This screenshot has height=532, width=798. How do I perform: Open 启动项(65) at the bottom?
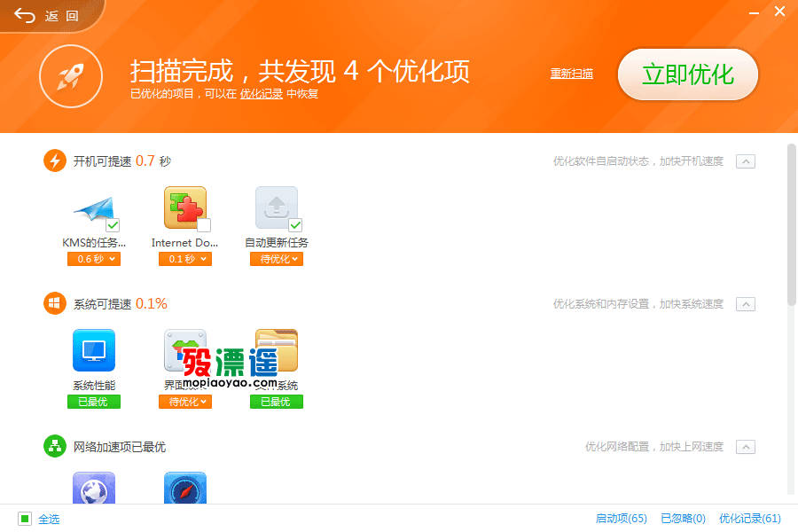click(x=622, y=518)
